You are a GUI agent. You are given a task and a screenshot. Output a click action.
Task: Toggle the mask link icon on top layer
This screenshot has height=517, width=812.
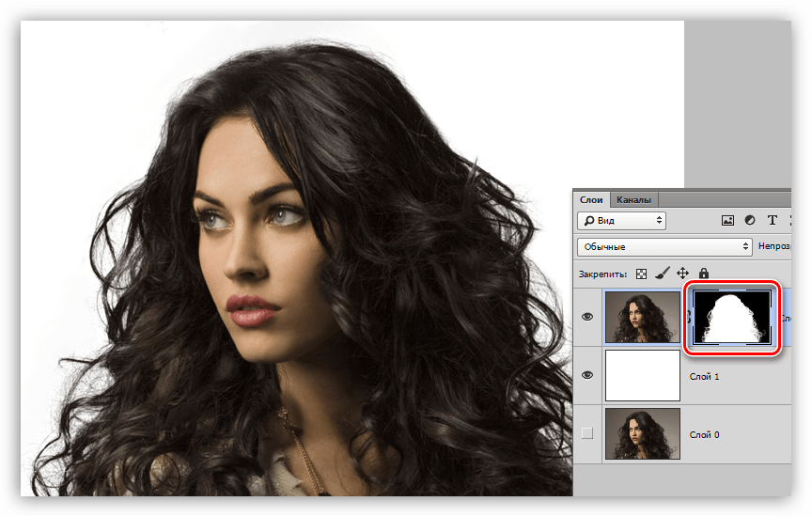[687, 317]
